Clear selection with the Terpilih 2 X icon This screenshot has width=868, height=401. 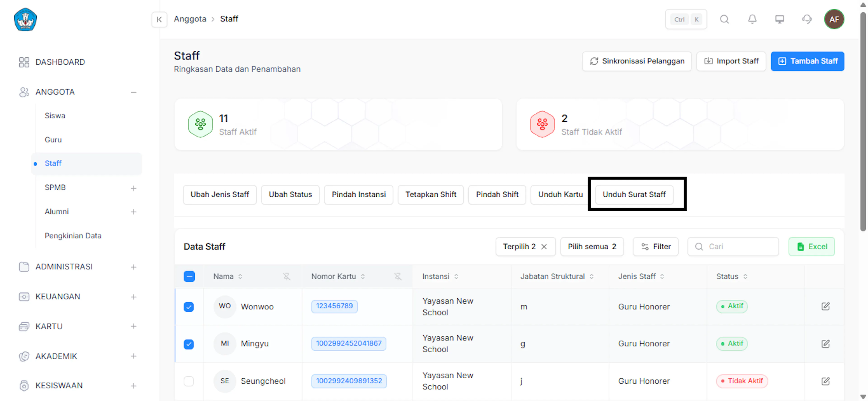click(x=544, y=247)
